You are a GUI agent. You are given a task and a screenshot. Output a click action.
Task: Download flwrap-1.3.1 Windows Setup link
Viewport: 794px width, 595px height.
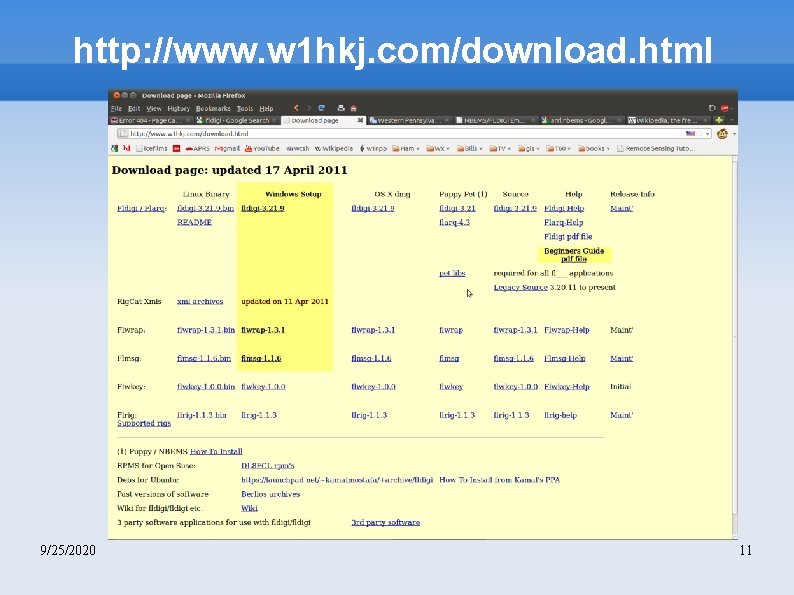[x=263, y=330]
